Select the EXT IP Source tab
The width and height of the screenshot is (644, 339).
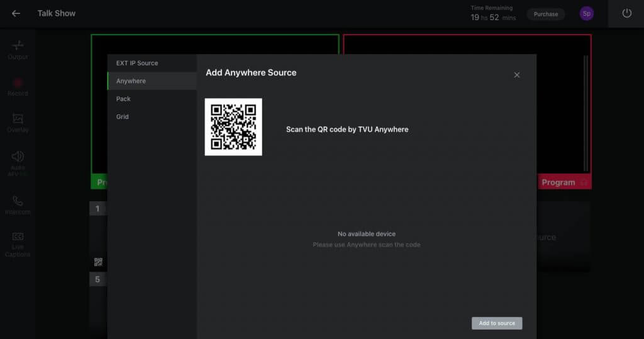click(152, 63)
